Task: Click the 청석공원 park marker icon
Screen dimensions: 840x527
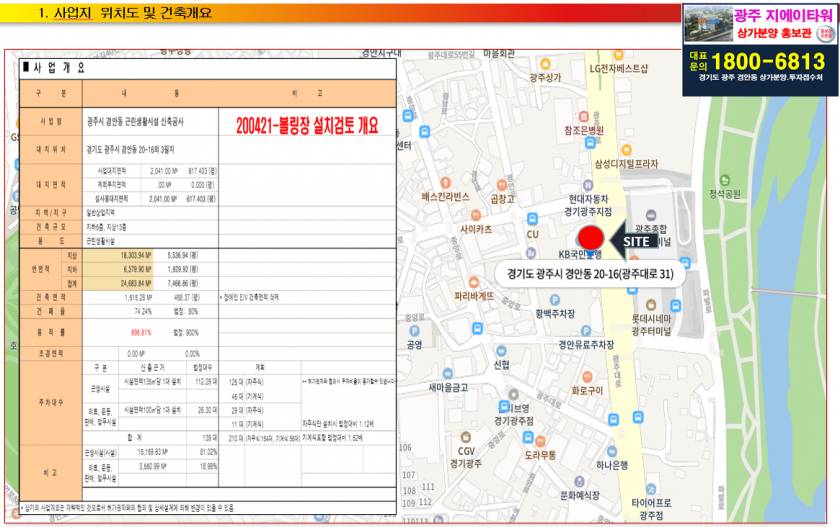Action: coord(724,180)
